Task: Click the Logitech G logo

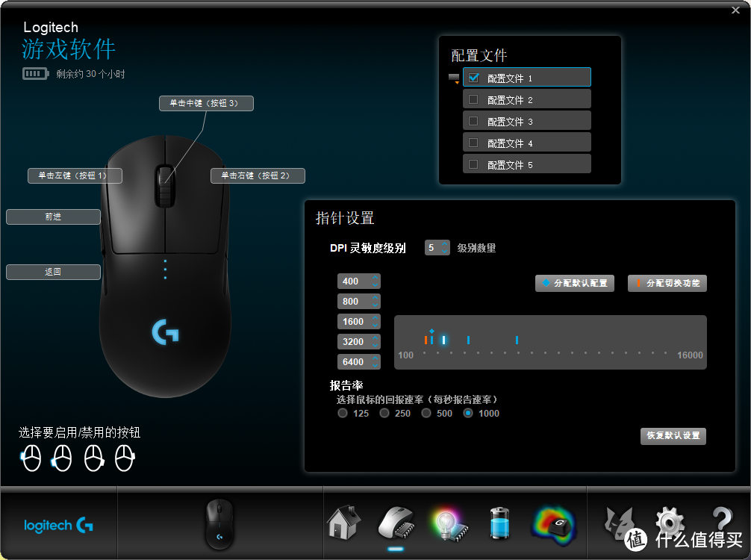Action: coord(58,526)
